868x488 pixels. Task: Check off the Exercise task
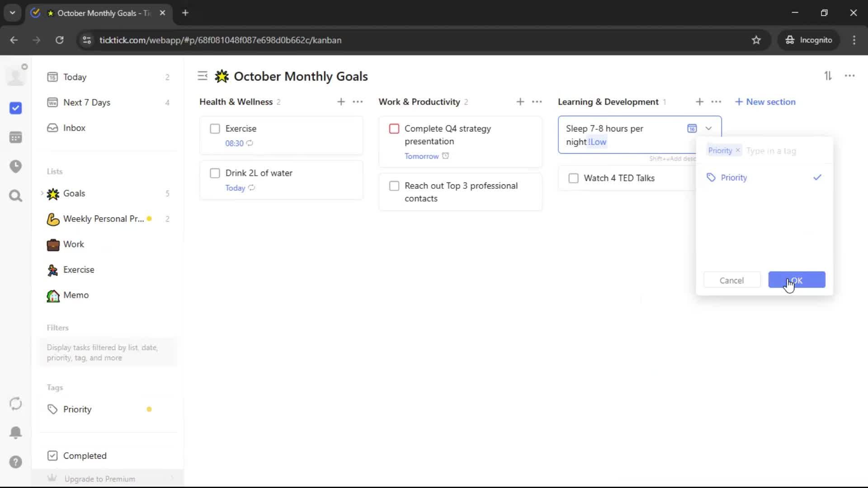(x=215, y=129)
